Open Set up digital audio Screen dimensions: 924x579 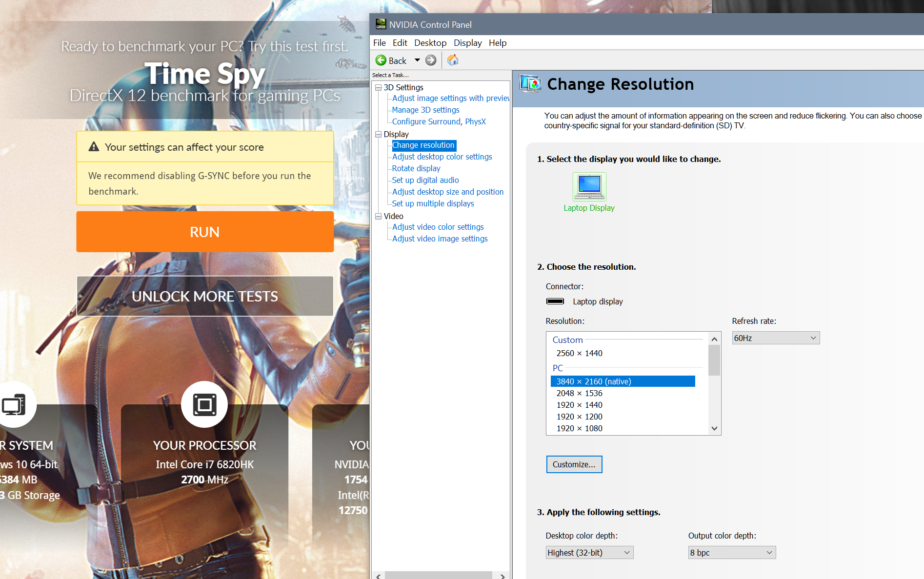[425, 180]
